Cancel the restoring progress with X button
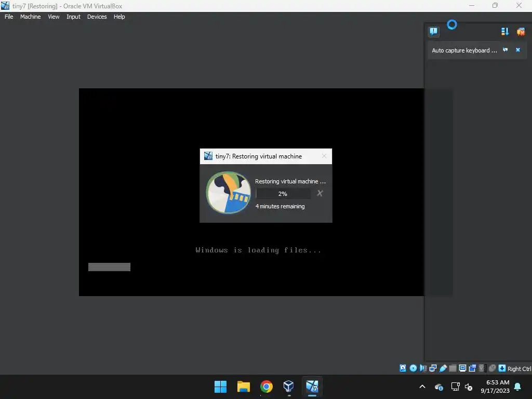This screenshot has width=532, height=399. coord(320,193)
